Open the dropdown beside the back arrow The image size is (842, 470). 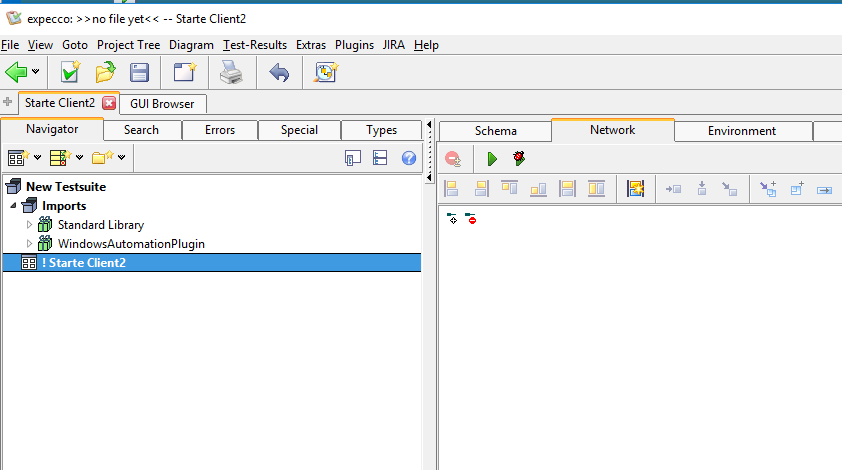tap(36, 72)
